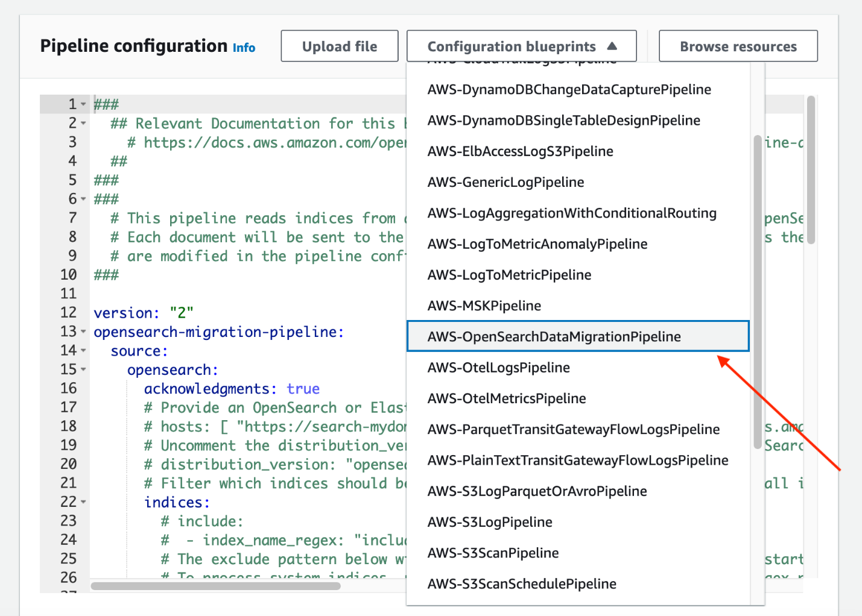This screenshot has width=862, height=616.
Task: Select AWS-ParquetTransitGatewayFlowLogsPipeline blueprint
Action: pyautogui.click(x=578, y=429)
